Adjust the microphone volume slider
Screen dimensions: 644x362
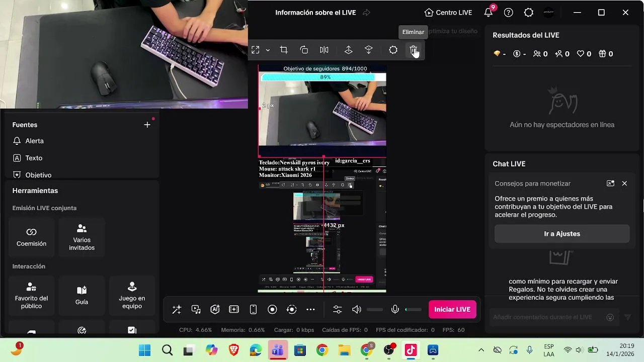tap(413, 310)
